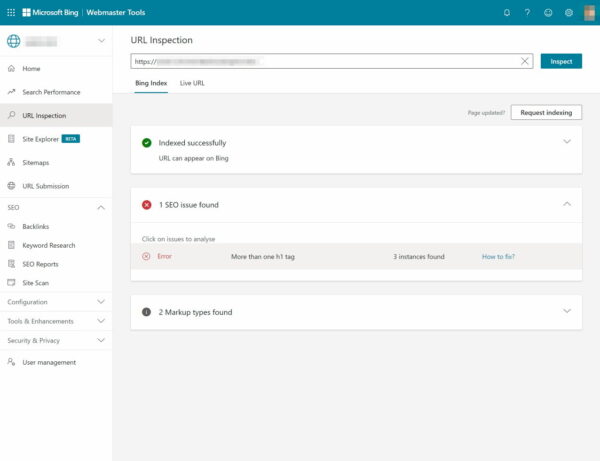Viewport: 600px width, 461px height.
Task: Open the notifications bell
Action: 507,13
